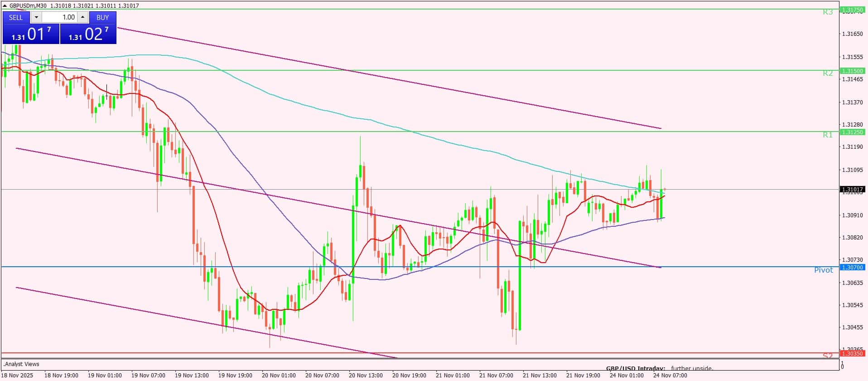
Task: Click the 24 Nov 07:00 time label
Action: point(670,376)
